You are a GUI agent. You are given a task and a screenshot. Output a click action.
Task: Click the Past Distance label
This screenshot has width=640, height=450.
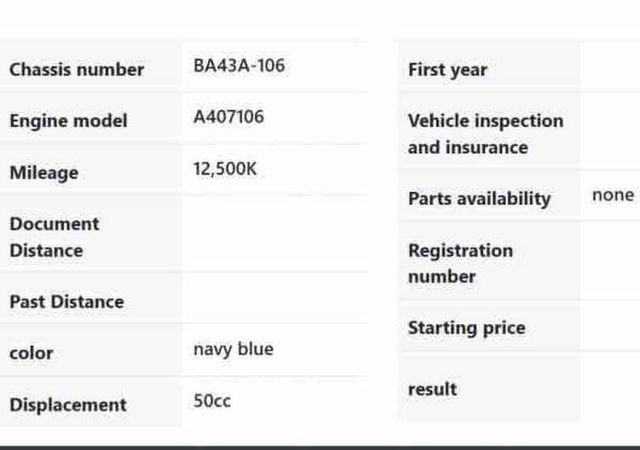[x=67, y=302]
